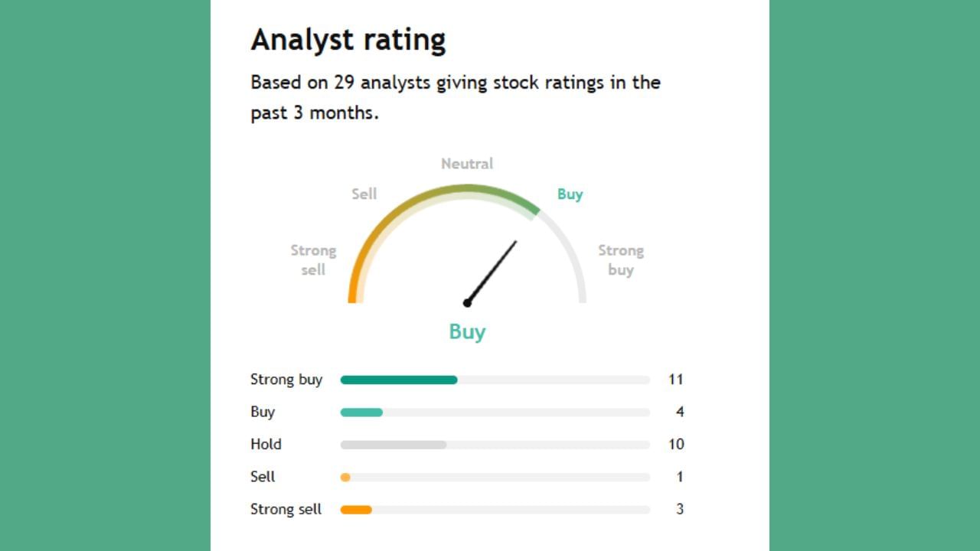Select the Strong sell label left of the gauge
Viewport: 980px width, 551px height.
pyautogui.click(x=313, y=260)
